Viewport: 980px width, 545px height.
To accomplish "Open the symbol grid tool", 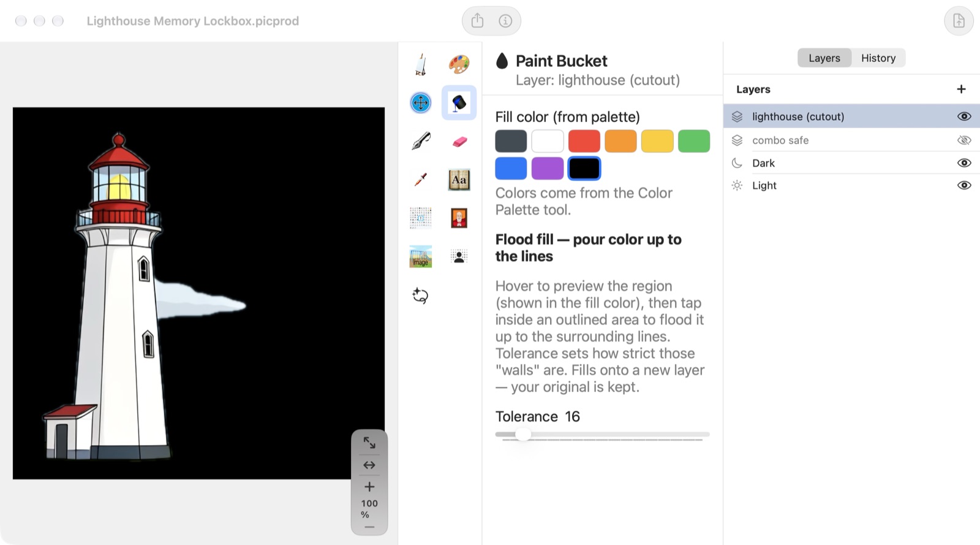I will [421, 218].
